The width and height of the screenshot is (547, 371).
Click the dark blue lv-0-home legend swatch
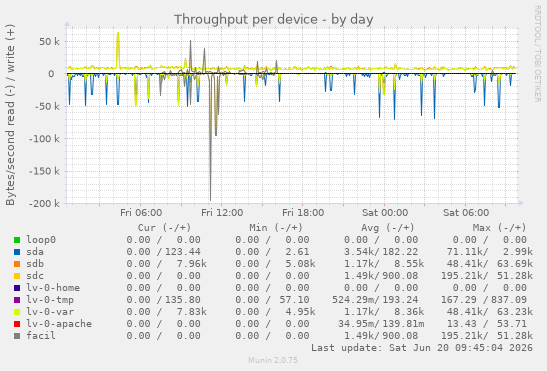click(17, 288)
